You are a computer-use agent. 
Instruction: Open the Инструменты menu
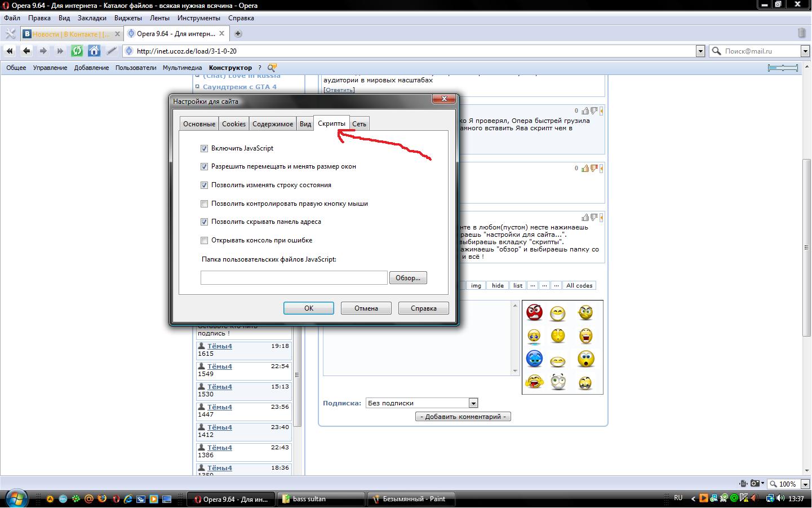pos(199,18)
